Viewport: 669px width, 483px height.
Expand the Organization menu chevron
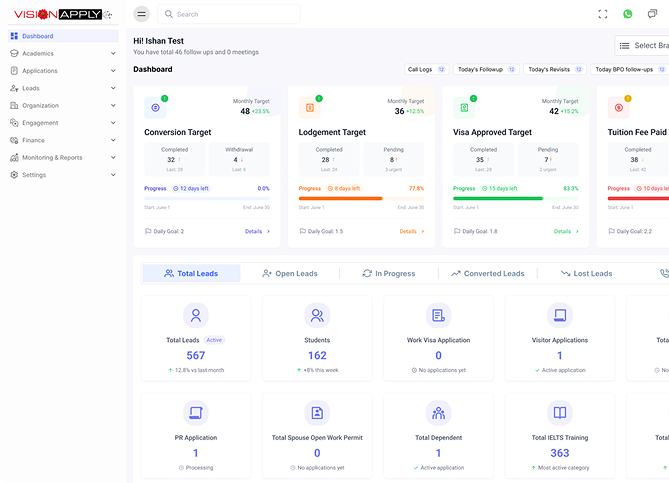[x=113, y=105]
